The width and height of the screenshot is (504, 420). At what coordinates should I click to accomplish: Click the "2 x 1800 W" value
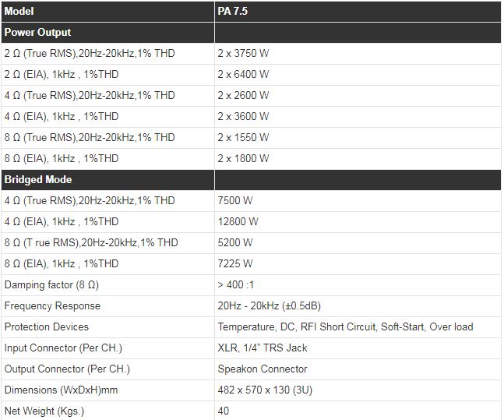tap(243, 159)
